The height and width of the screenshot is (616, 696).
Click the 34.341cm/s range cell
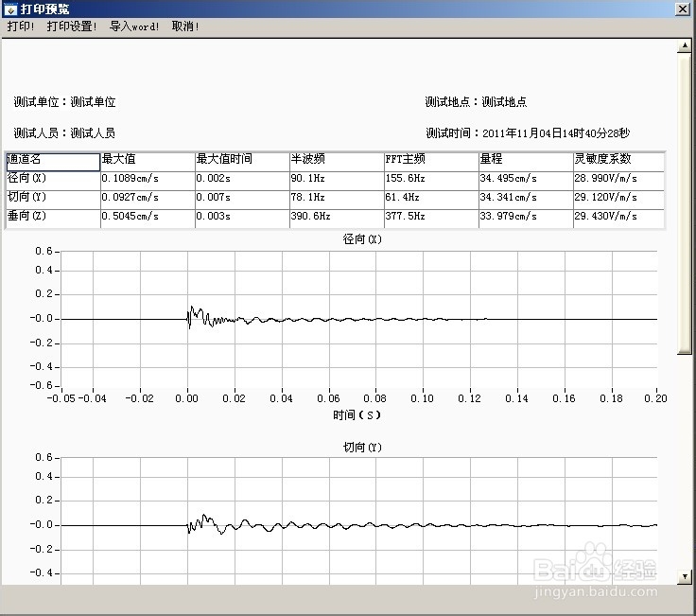tap(526, 200)
